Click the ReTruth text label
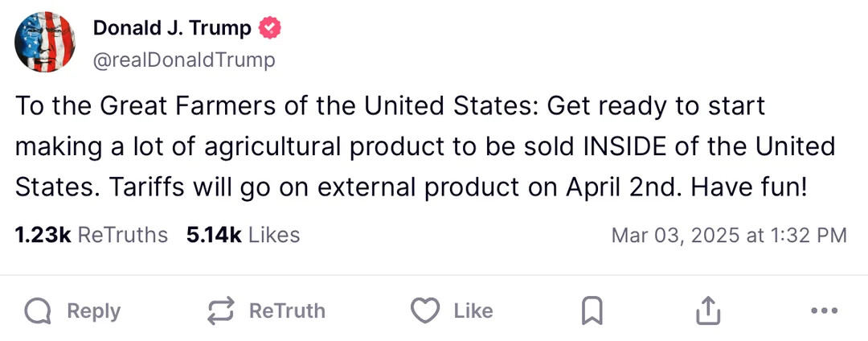This screenshot has width=868, height=341. (287, 311)
